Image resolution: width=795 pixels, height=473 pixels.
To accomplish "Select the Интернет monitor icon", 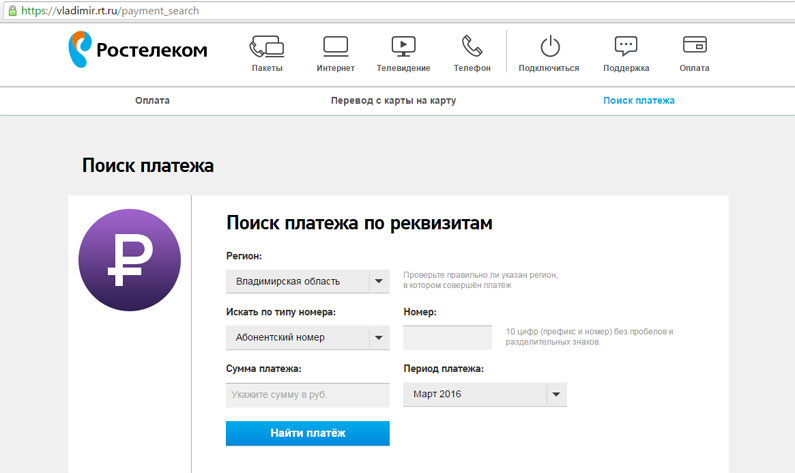I will [336, 46].
